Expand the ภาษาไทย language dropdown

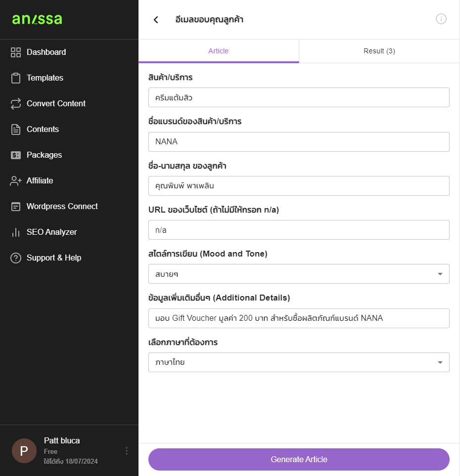(x=299, y=362)
